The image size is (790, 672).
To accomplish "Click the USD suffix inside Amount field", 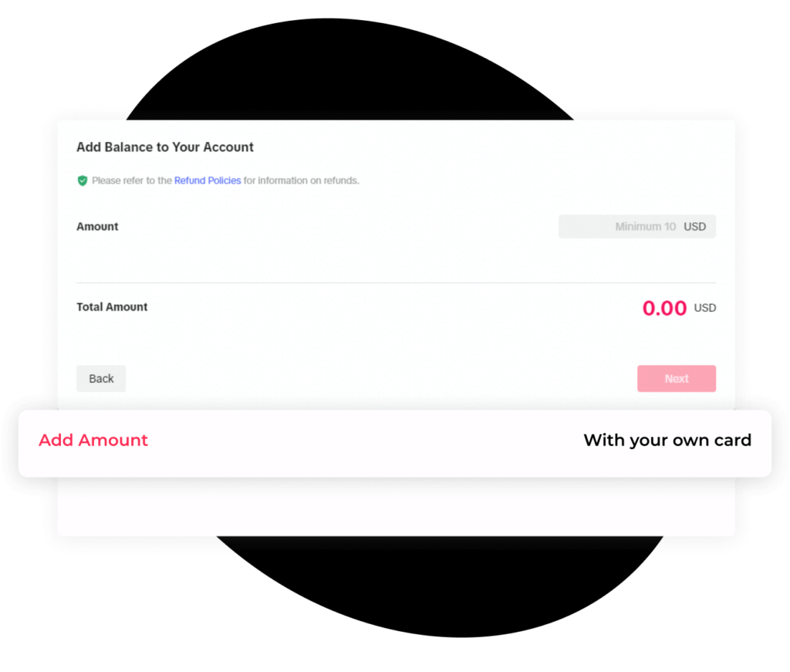I will (694, 227).
